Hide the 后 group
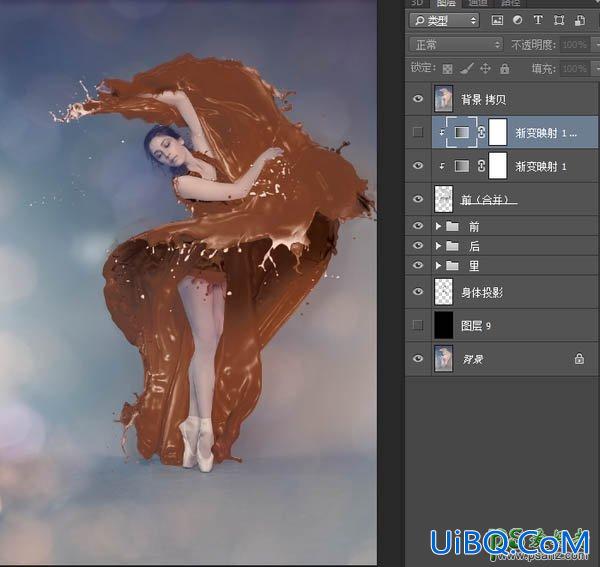The image size is (600, 567). 418,245
